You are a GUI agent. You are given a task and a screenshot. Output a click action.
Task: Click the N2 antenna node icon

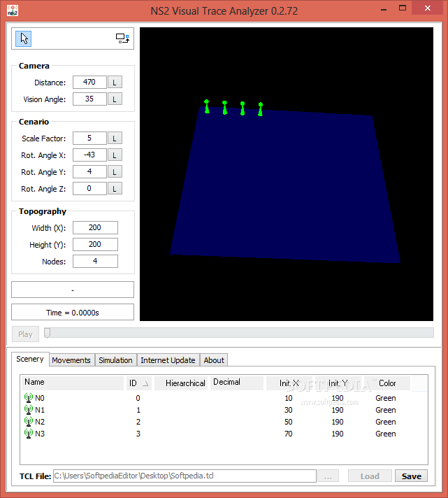point(29,422)
